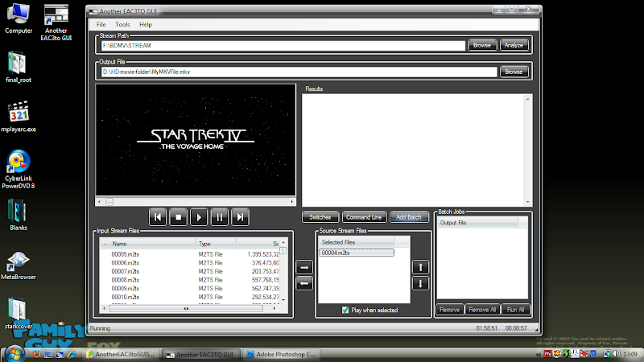The width and height of the screenshot is (644, 362).
Task: Sort input files by Name column
Action: pos(148,244)
